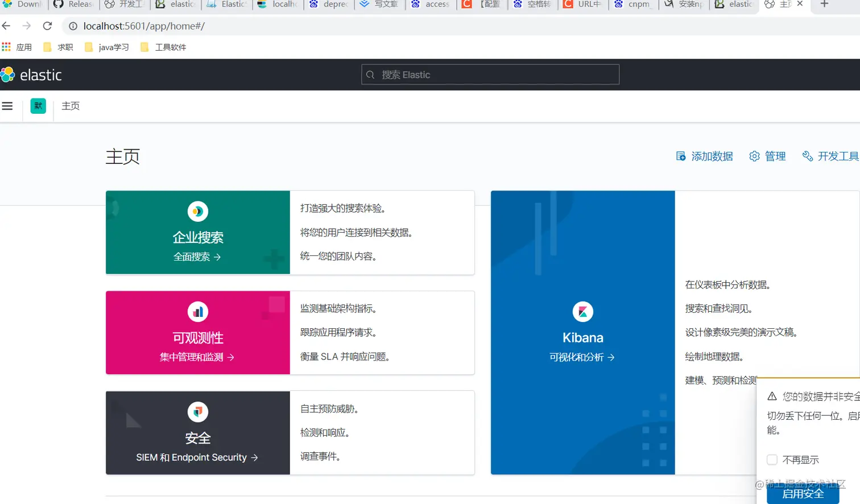Click the text 将您的用户连接到相关数据。
This screenshot has width=860, height=504.
click(357, 233)
